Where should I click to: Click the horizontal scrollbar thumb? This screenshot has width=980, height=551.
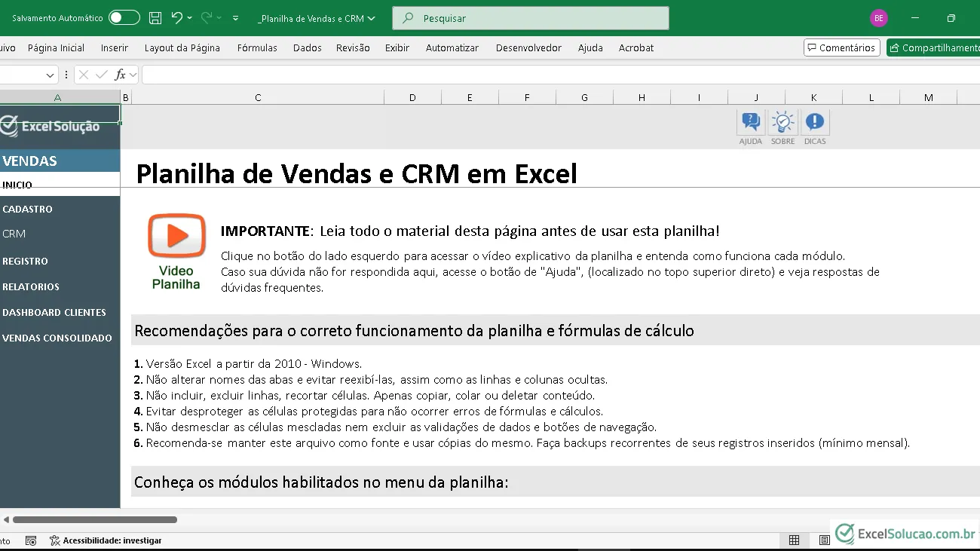[95, 519]
